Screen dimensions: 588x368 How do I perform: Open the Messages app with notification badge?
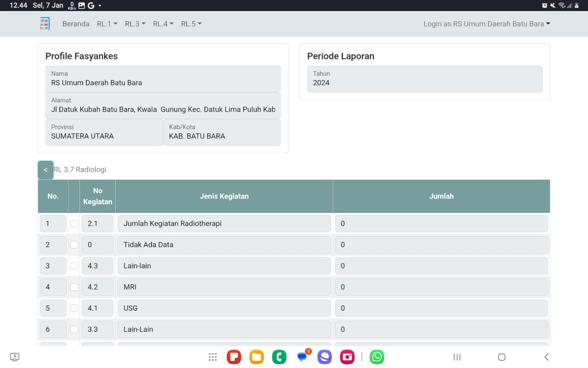click(x=302, y=356)
